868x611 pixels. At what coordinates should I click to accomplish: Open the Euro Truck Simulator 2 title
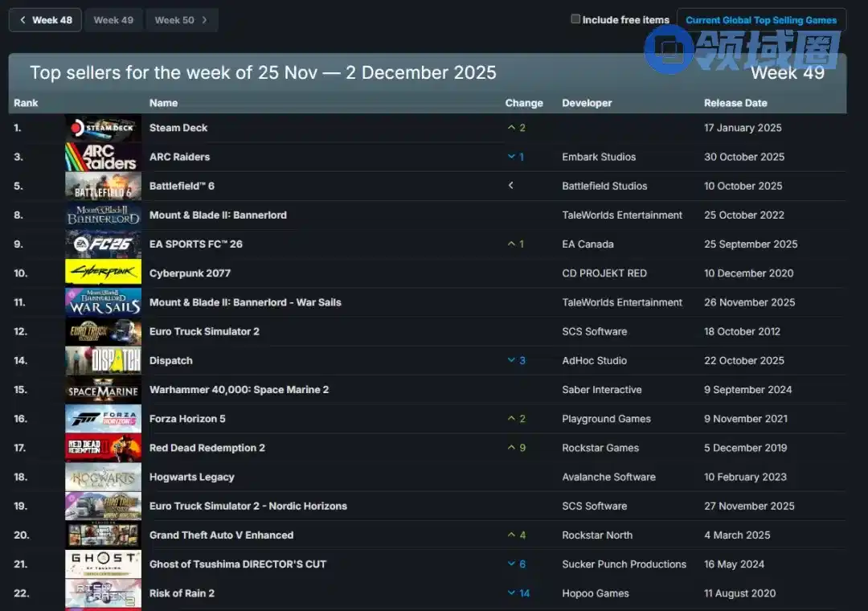point(204,331)
